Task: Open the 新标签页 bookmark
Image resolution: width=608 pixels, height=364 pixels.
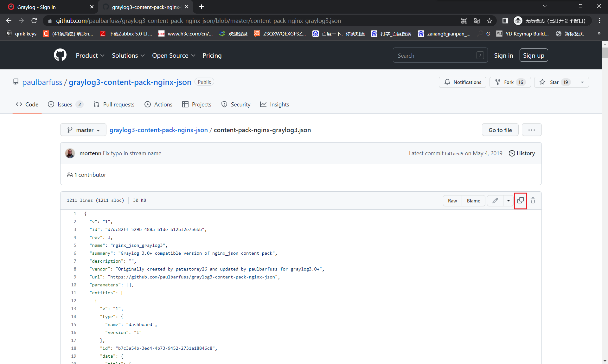Action: tap(570, 34)
